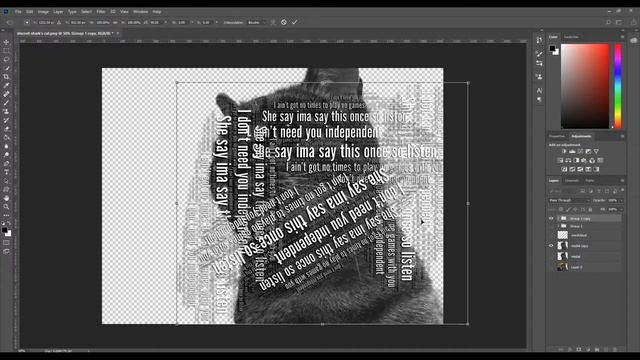Open the Brush Settings panel icon
This screenshot has height=360, width=640.
(x=539, y=54)
